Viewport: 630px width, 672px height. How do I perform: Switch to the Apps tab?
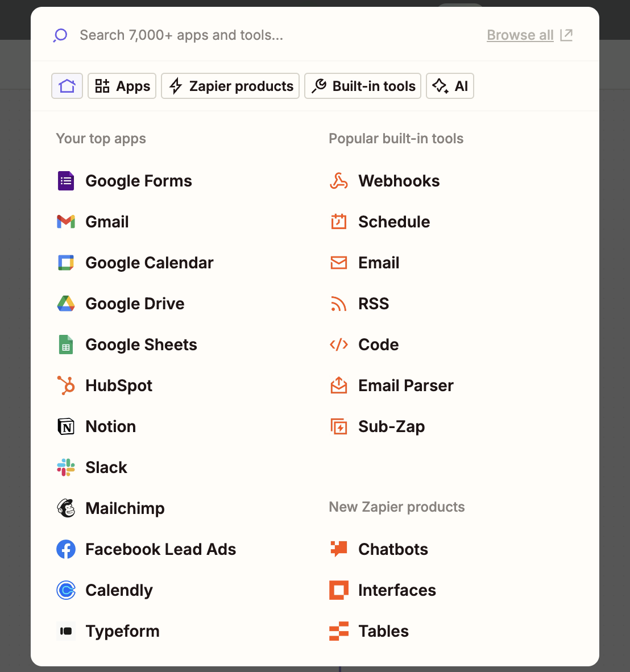(122, 86)
